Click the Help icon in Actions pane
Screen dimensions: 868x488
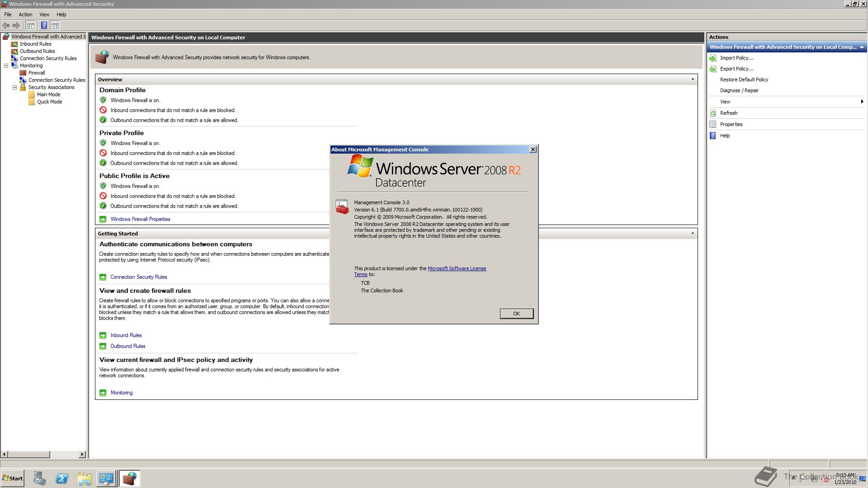(713, 136)
